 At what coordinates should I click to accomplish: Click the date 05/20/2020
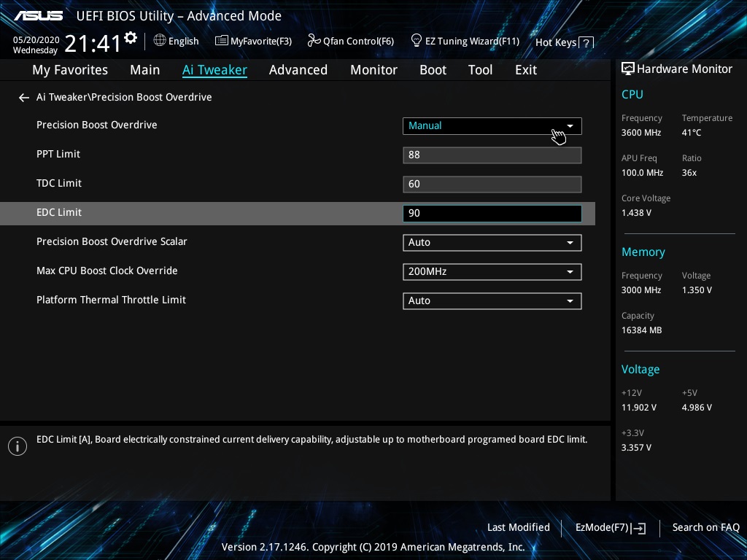(x=36, y=40)
